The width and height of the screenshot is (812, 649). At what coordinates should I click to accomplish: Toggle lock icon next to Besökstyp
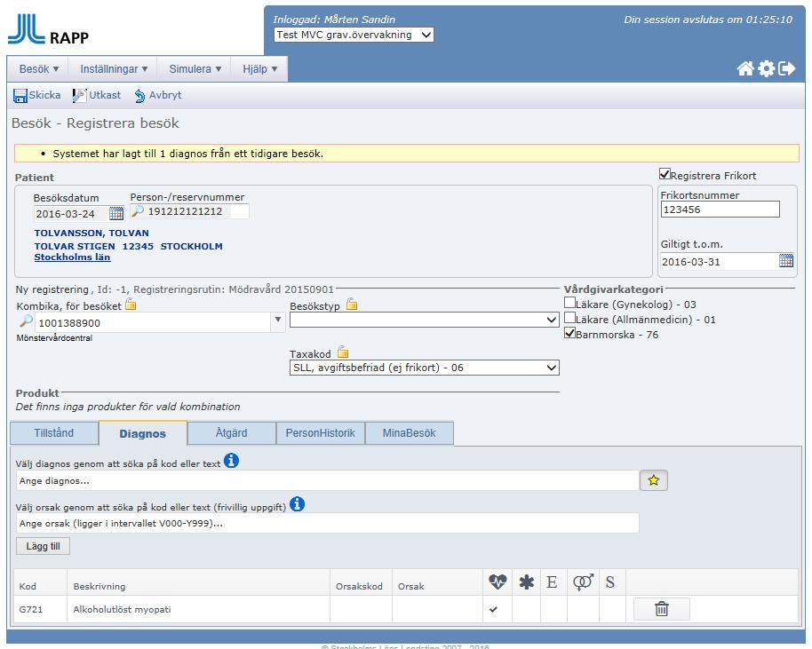352,305
